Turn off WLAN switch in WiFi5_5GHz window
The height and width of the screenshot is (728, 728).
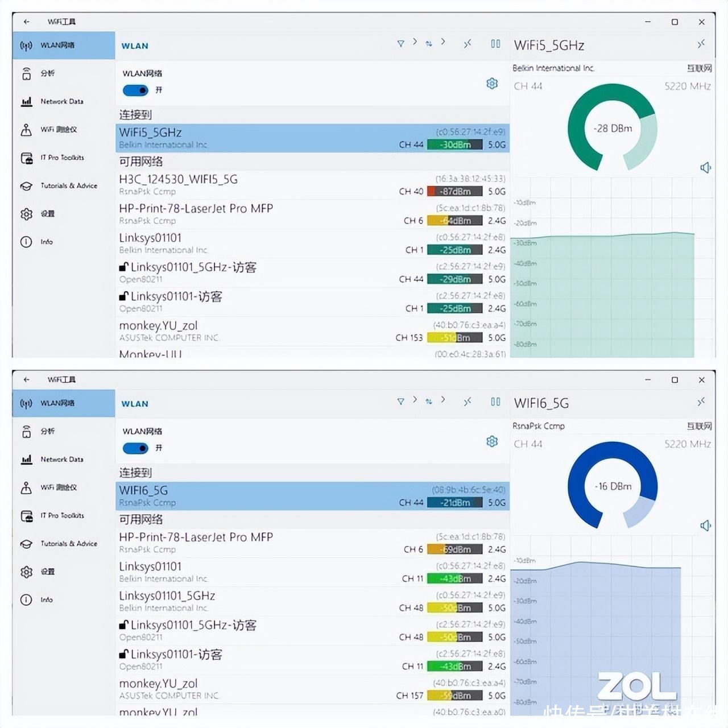point(135,90)
